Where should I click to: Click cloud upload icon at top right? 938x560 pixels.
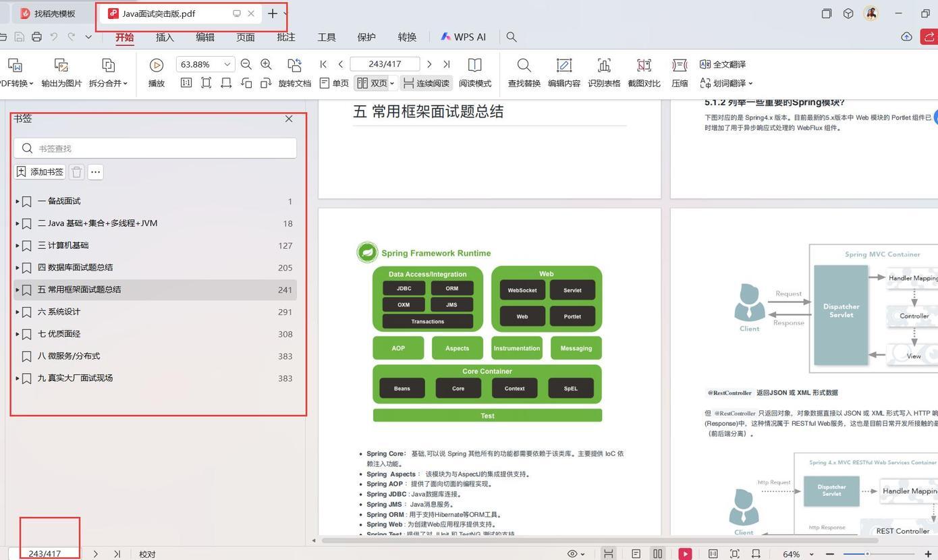[907, 36]
